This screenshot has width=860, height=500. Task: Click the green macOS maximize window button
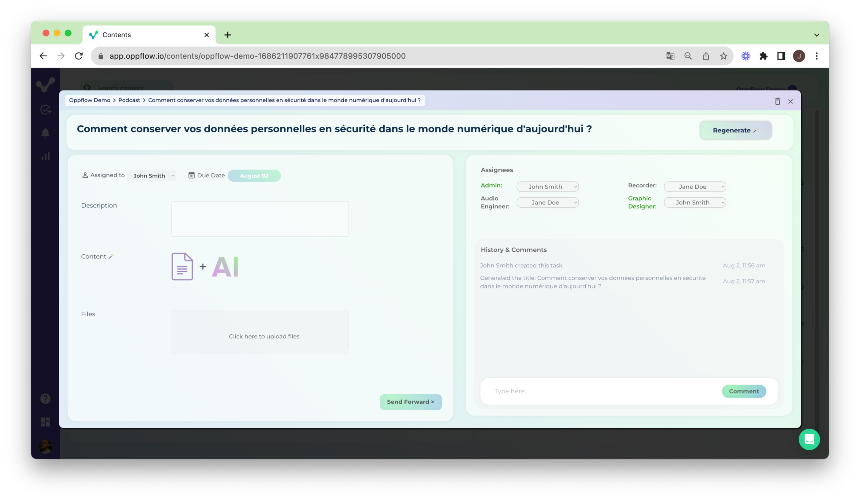click(x=68, y=33)
